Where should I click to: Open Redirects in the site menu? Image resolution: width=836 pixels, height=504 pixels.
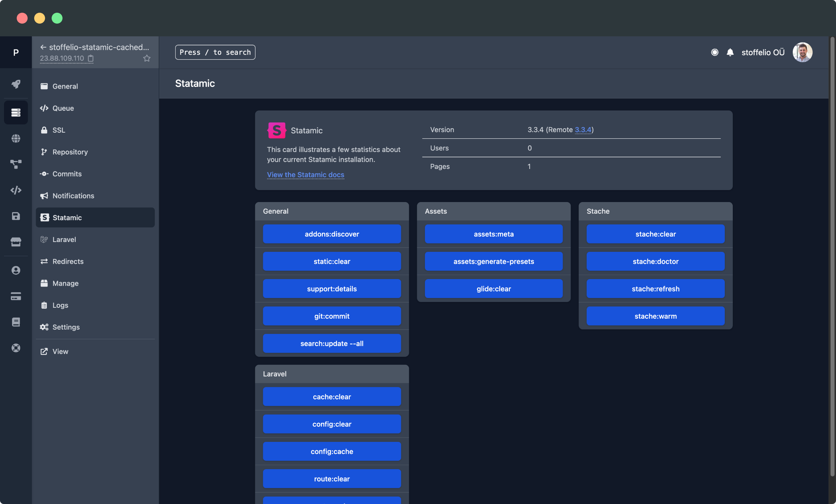[95, 261]
